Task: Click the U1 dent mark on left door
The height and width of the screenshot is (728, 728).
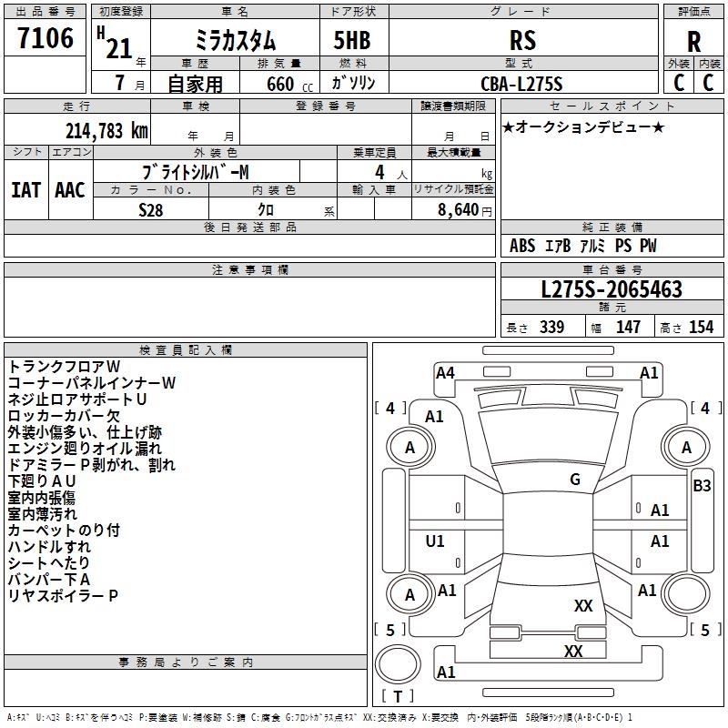Action: click(x=435, y=541)
